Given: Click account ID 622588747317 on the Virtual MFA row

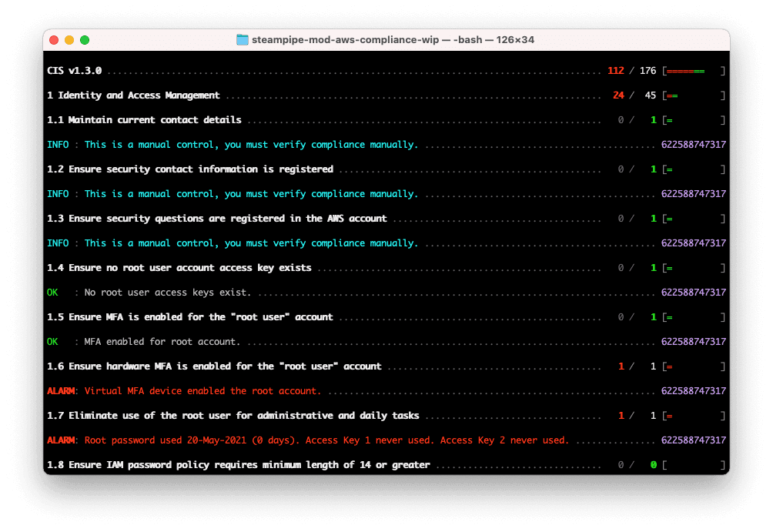Looking at the screenshot, I should click(x=693, y=391).
